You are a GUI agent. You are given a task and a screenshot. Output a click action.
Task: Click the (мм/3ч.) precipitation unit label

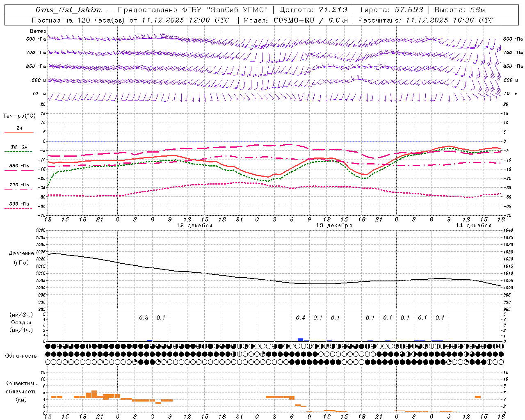pyautogui.click(x=21, y=315)
